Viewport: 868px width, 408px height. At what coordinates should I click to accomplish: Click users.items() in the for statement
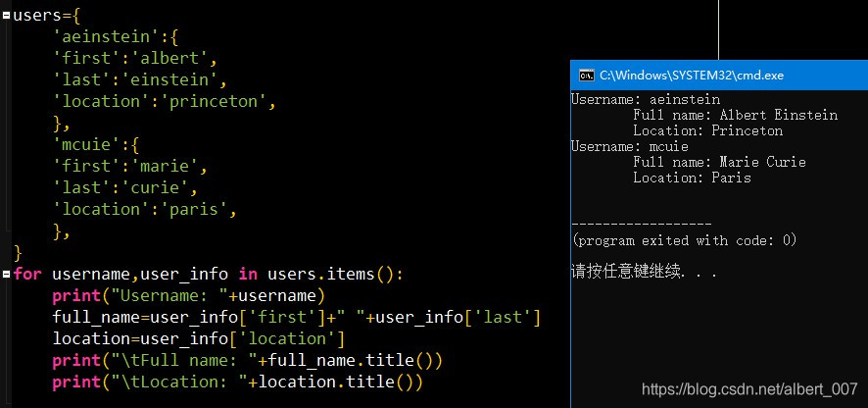330,275
